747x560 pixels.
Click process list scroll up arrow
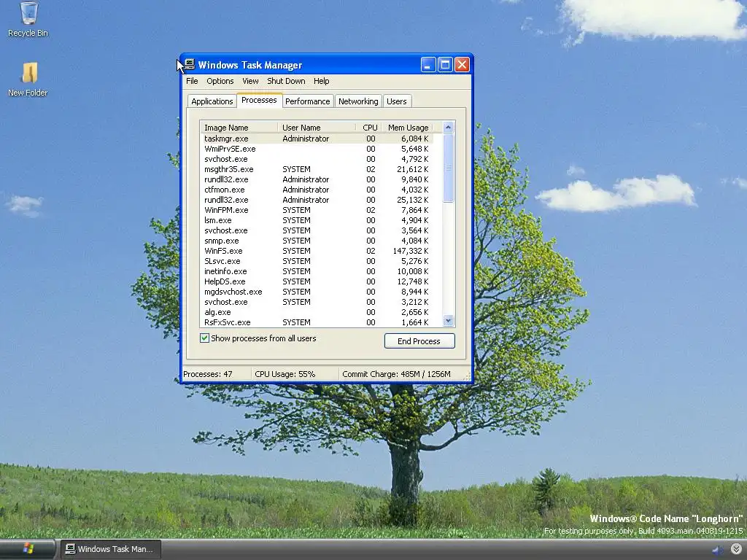pos(448,127)
